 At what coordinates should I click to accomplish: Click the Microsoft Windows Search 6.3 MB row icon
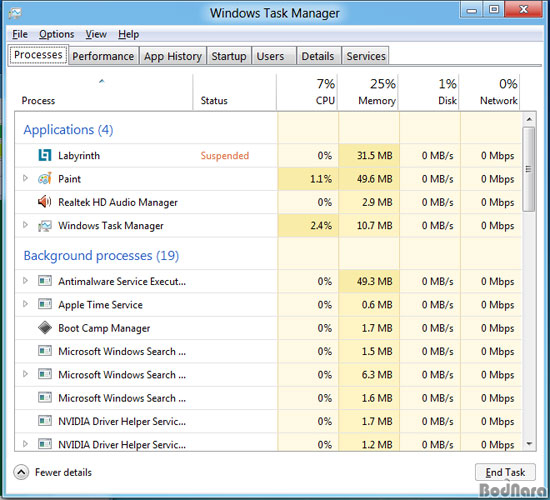point(45,374)
